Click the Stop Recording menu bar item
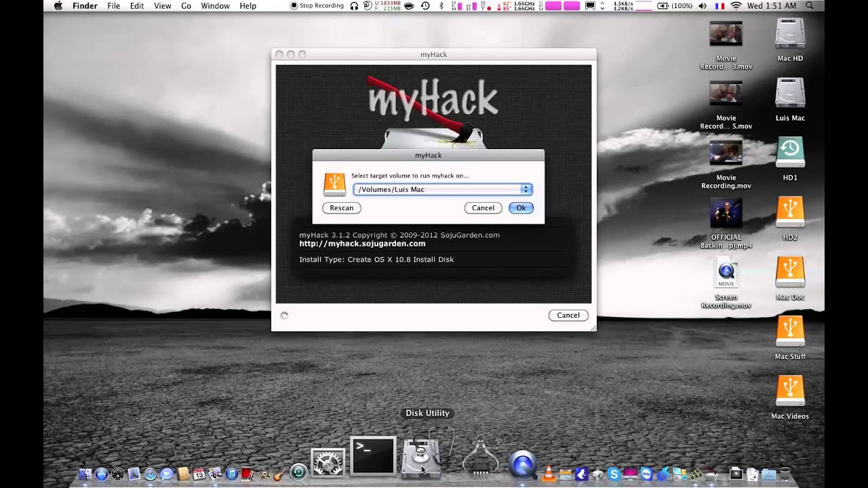868x488 pixels. click(x=317, y=5)
